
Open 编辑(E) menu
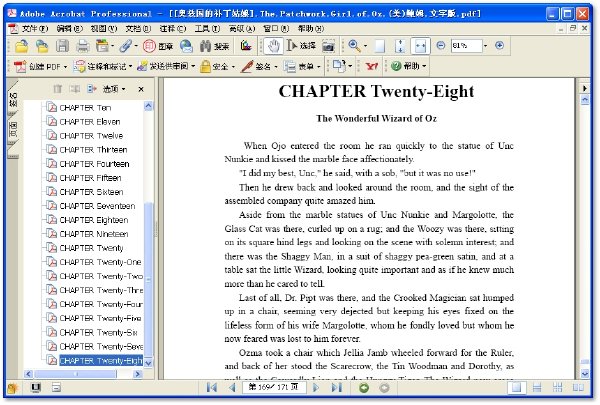point(69,28)
